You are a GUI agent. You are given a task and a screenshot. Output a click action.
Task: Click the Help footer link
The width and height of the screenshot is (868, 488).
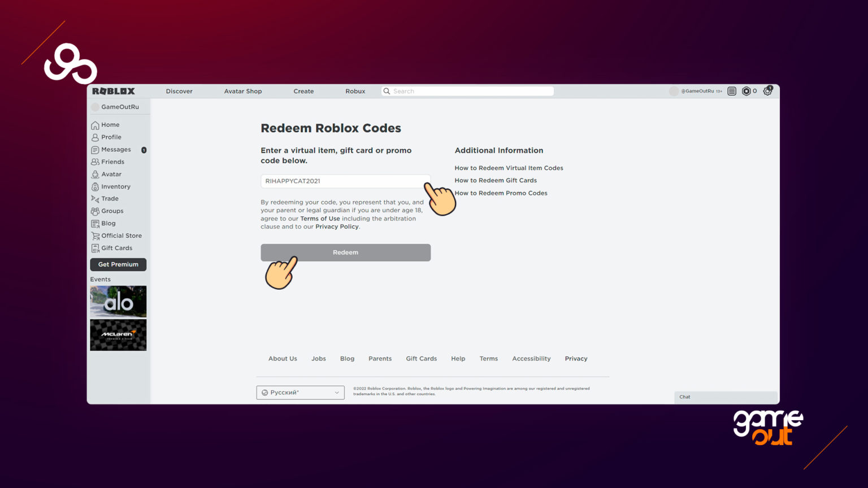[458, 359]
